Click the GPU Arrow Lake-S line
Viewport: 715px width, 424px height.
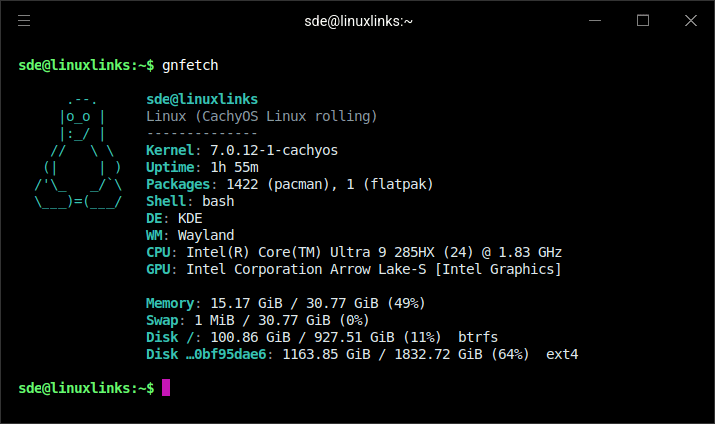(353, 269)
